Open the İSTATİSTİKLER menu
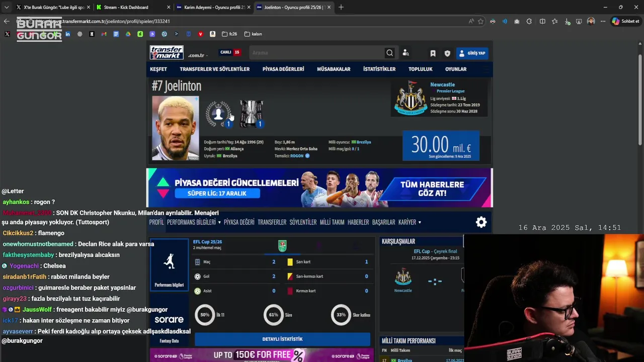 (379, 69)
